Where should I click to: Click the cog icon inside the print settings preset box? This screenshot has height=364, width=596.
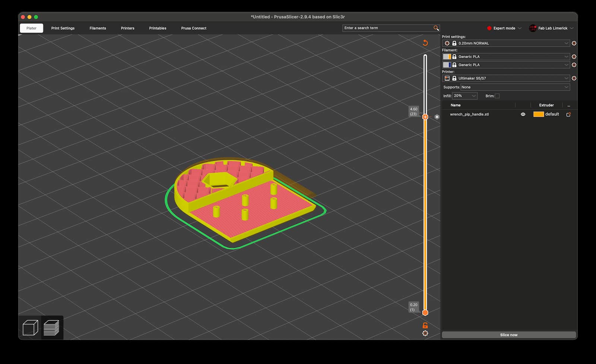click(447, 43)
